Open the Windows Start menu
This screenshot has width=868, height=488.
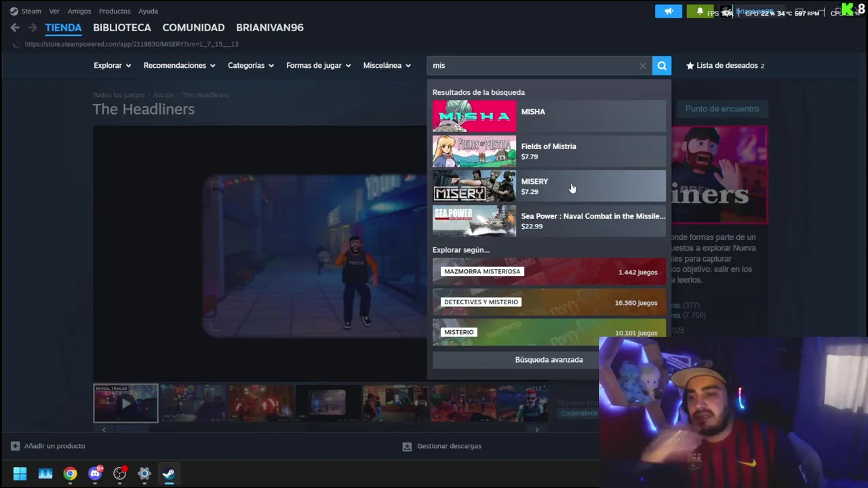coord(20,474)
